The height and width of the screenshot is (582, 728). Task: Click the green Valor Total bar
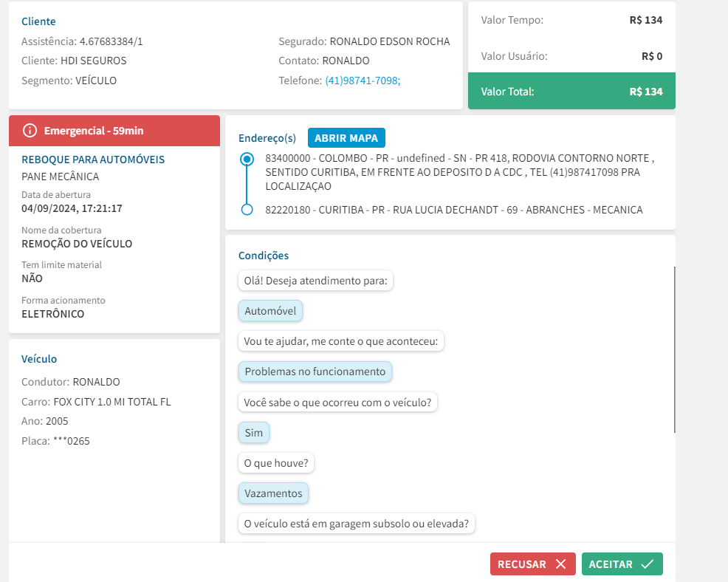571,92
